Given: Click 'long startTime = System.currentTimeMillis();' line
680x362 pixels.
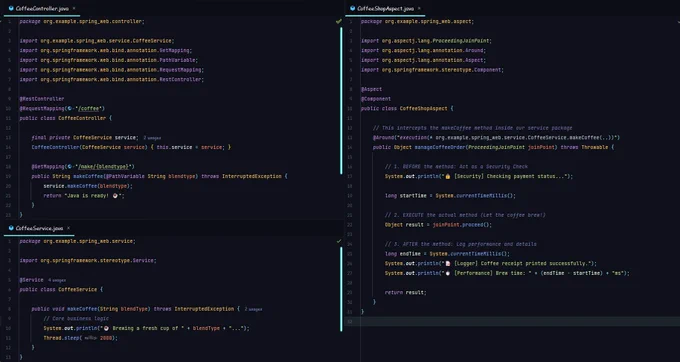Looking at the screenshot, I should (x=450, y=196).
